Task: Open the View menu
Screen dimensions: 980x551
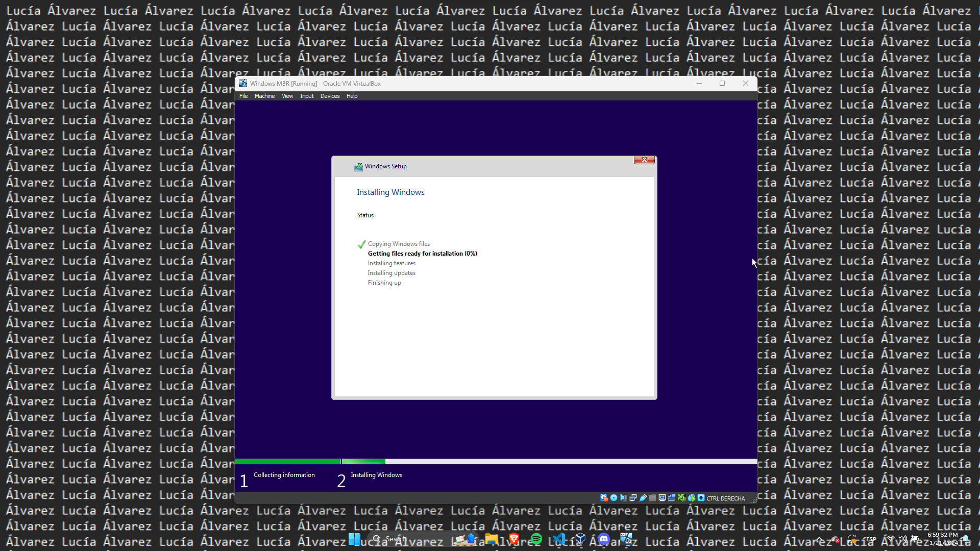Action: tap(287, 96)
